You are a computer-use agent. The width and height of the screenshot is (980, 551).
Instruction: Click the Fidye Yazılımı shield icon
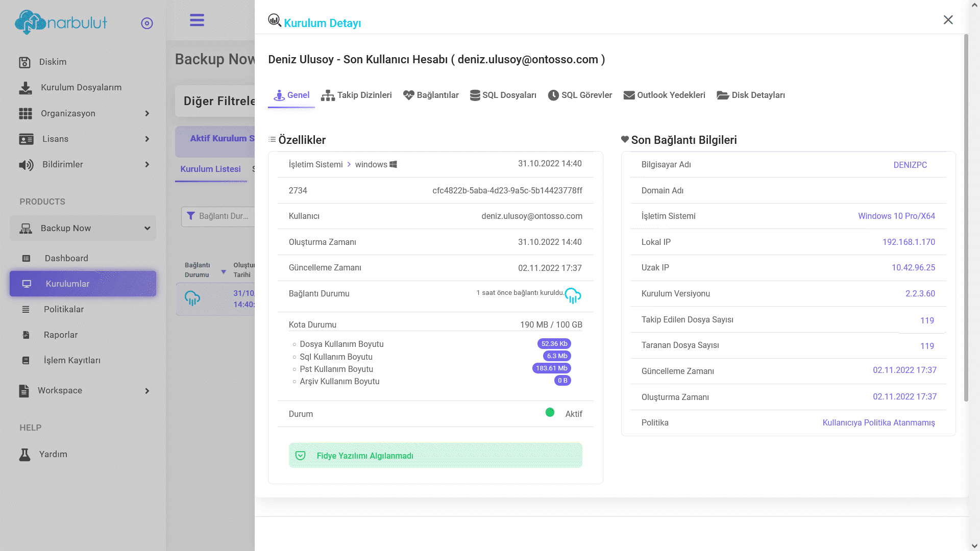[x=301, y=456]
